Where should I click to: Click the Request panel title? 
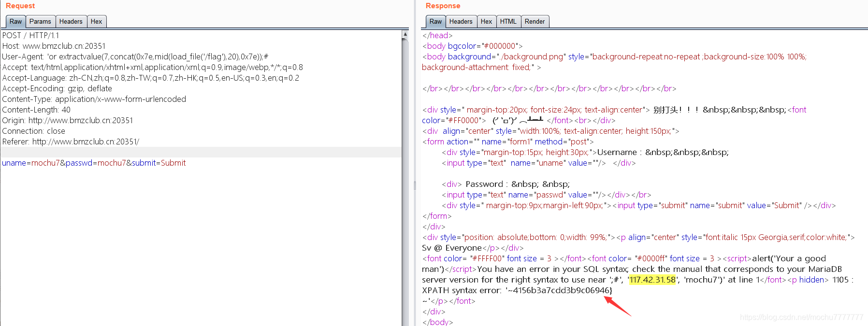pos(20,6)
